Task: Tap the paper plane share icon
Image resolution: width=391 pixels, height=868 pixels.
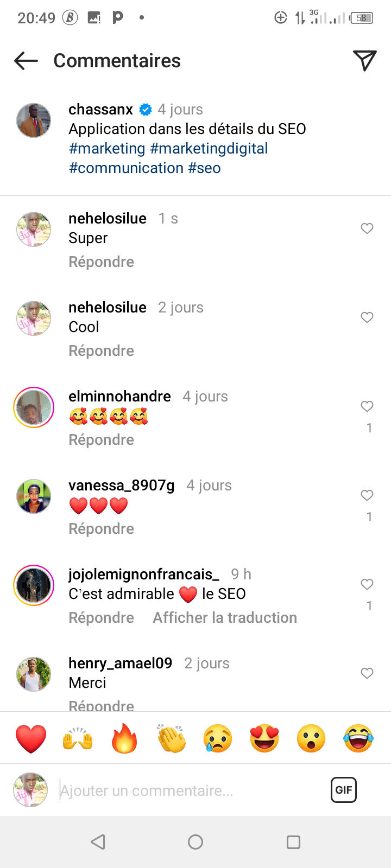Action: coord(364,61)
